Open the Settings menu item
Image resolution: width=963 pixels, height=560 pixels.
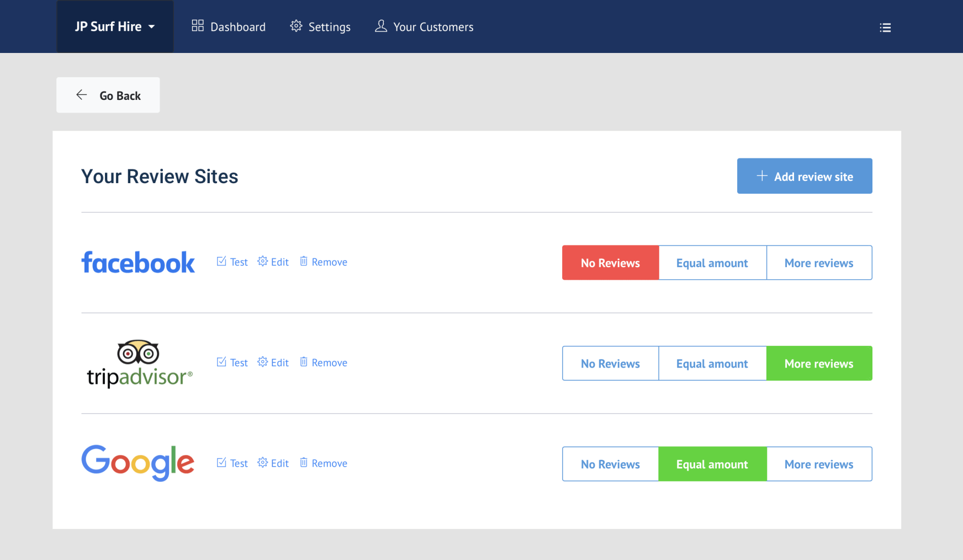click(x=320, y=26)
